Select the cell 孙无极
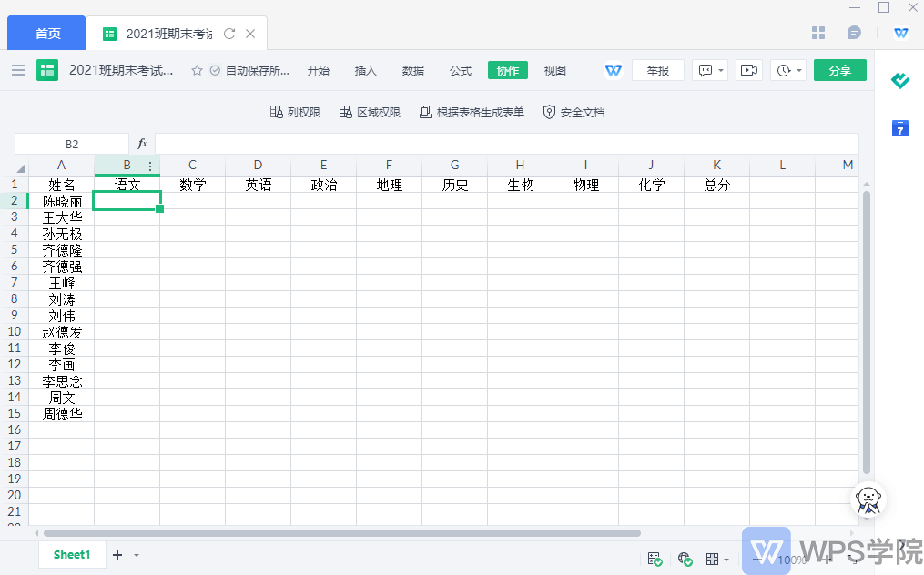 coord(61,234)
